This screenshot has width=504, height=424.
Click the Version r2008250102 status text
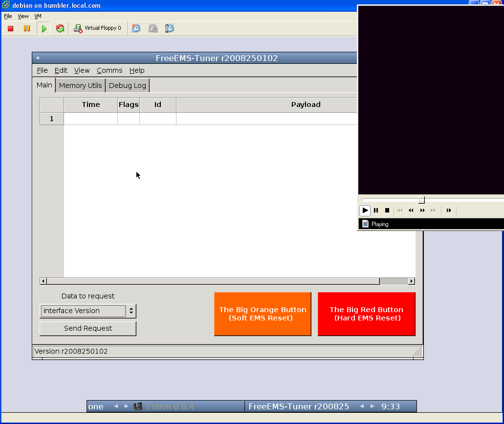(x=71, y=351)
